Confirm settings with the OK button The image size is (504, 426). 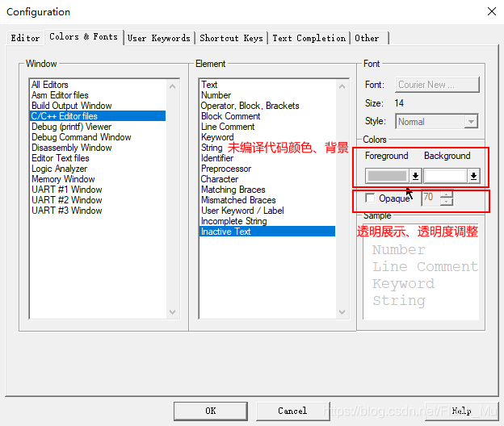coord(211,411)
